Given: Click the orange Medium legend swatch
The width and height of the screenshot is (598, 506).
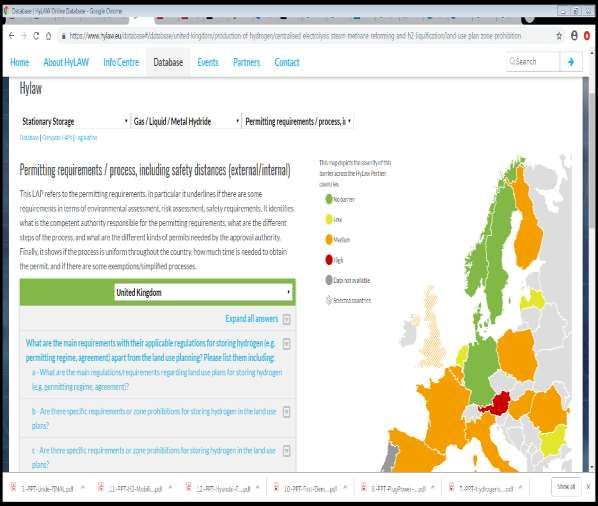Looking at the screenshot, I should [329, 239].
